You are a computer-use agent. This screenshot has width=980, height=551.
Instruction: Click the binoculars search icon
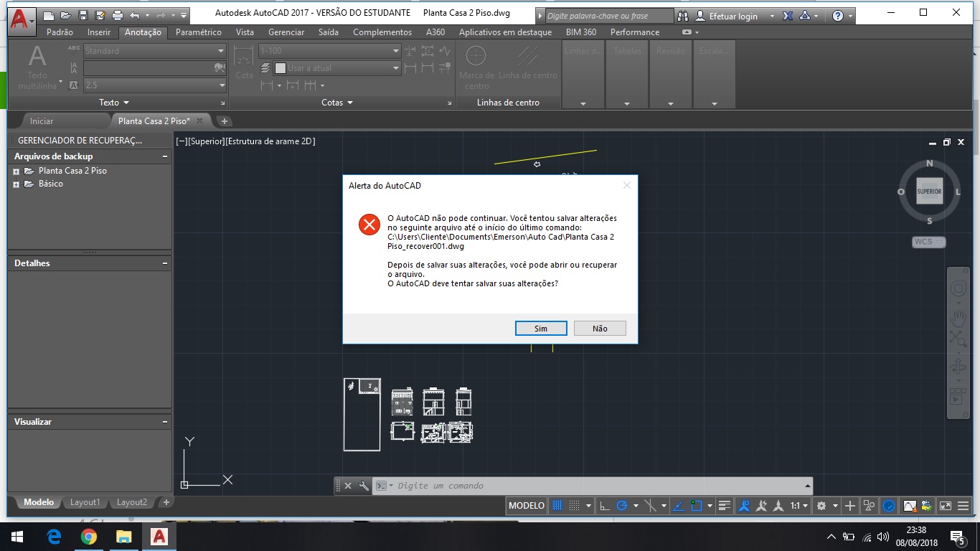pyautogui.click(x=683, y=16)
